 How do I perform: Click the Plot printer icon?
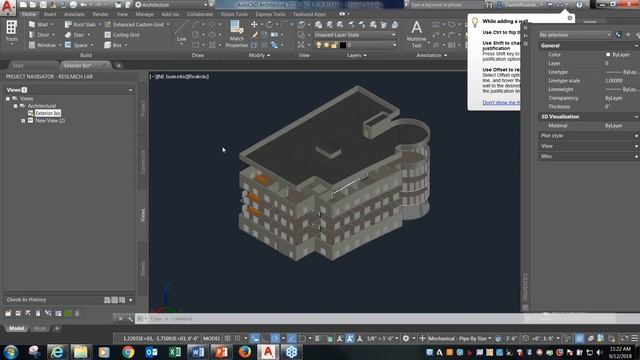[x=73, y=5]
